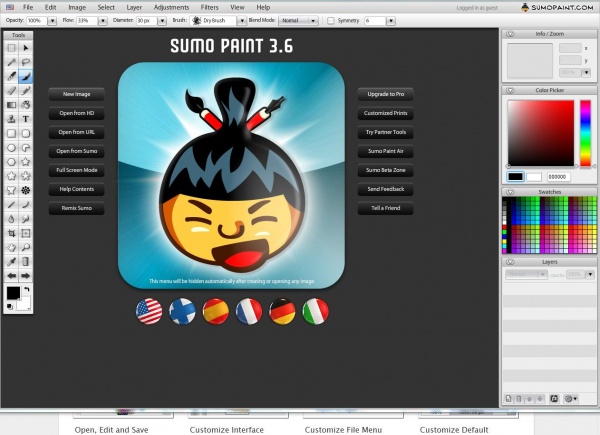The image size is (600, 435).
Task: Open the File menu
Action: click(28, 7)
